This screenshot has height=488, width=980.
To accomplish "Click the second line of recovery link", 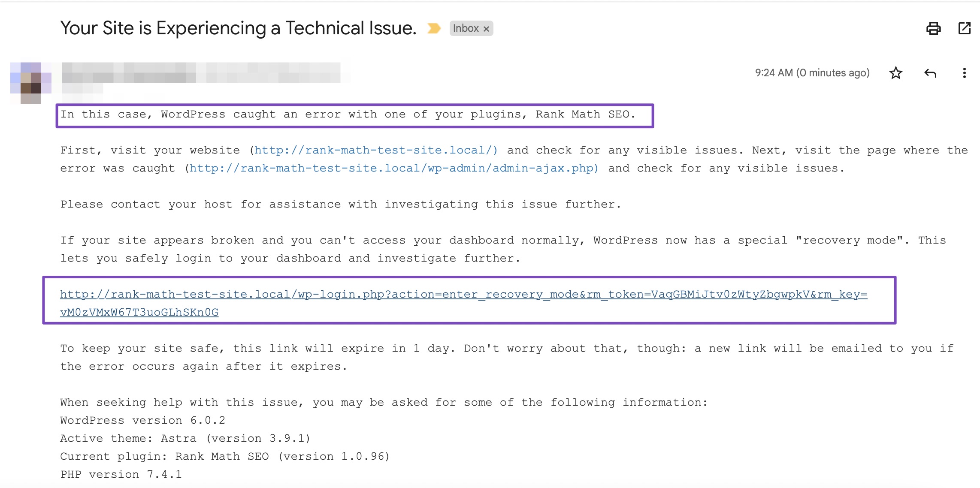I will 139,312.
